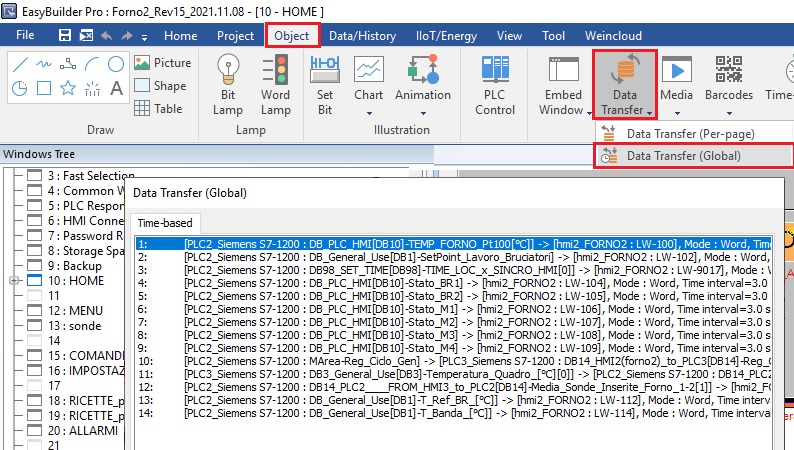Add a Bit Lamp object
The width and height of the screenshot is (794, 450).
(228, 85)
